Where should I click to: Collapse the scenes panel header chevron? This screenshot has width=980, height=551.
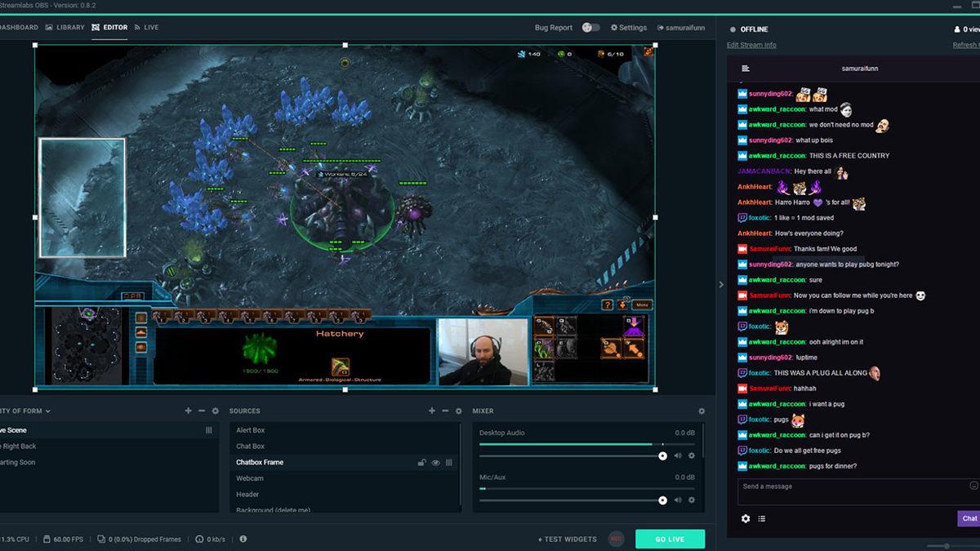tap(47, 411)
